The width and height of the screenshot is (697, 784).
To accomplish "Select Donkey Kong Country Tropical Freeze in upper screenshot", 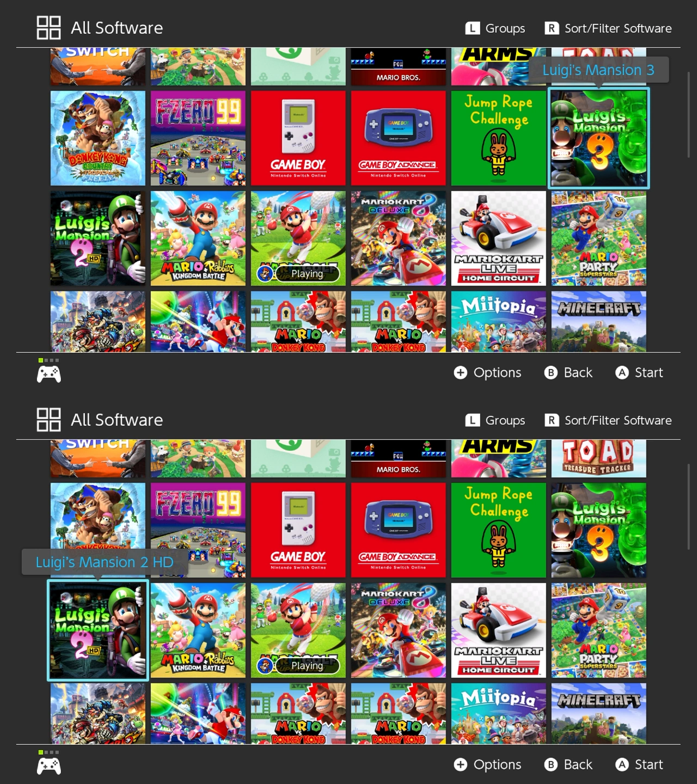I will (x=98, y=138).
